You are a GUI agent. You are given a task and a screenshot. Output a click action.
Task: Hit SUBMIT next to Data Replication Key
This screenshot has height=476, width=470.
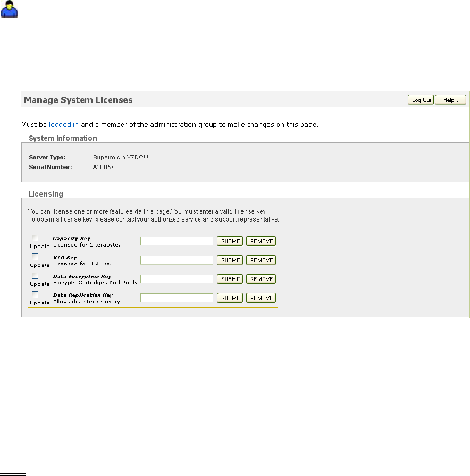(x=230, y=298)
